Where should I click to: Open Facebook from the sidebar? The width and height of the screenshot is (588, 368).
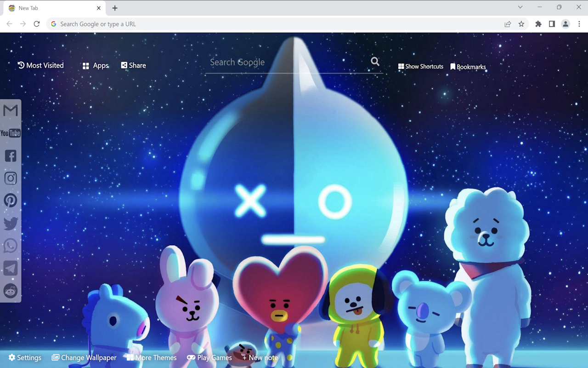coord(10,155)
